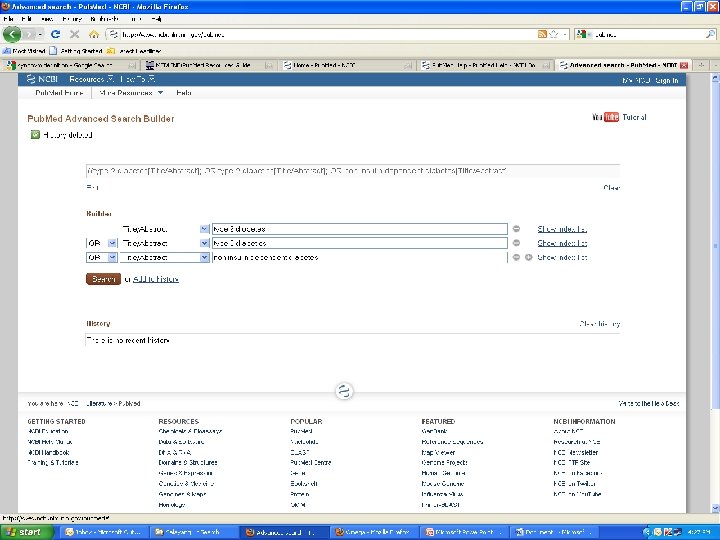
Task: Click Write to the Help Desk link
Action: pyautogui.click(x=649, y=403)
